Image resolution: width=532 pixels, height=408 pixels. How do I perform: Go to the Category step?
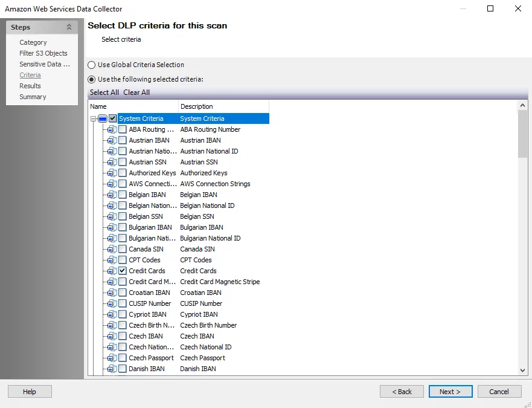[x=33, y=42]
